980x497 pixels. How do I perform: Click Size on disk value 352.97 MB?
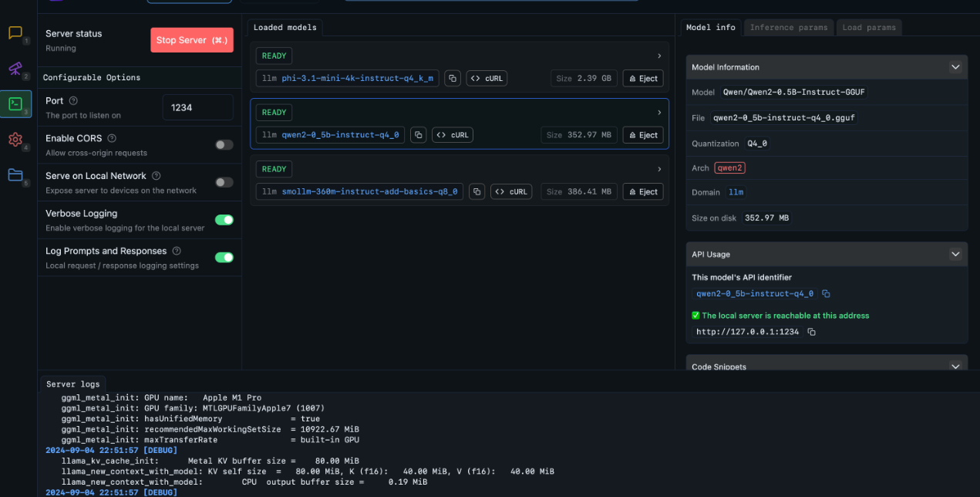767,218
